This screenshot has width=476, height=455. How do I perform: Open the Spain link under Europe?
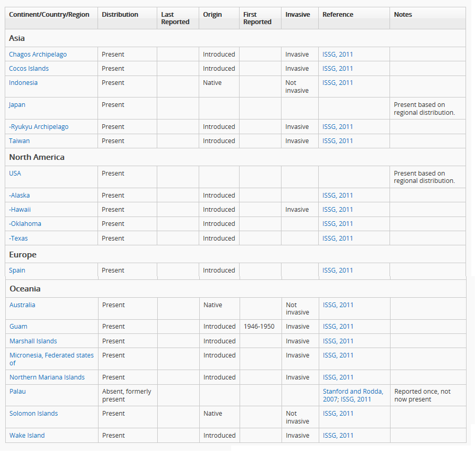[17, 270]
